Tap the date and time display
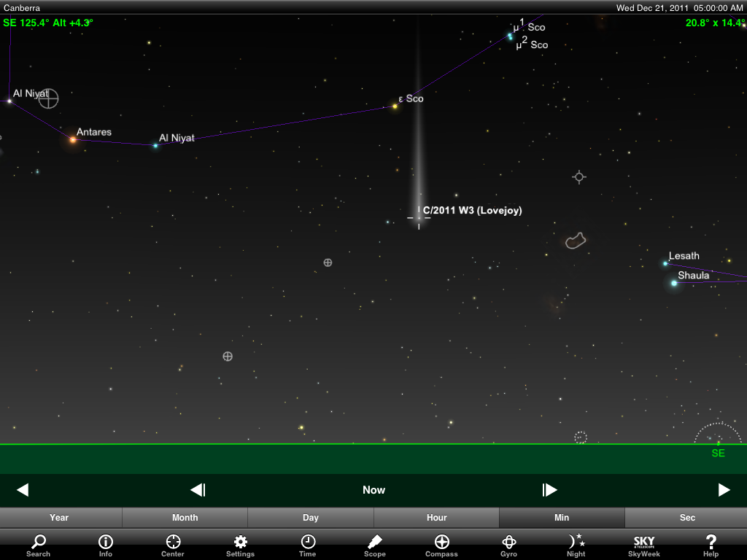 click(679, 7)
